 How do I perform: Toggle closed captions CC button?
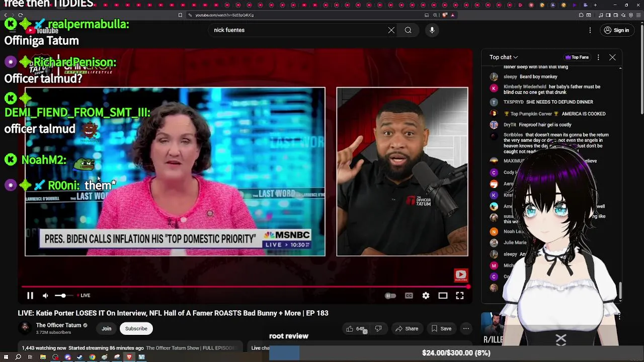click(409, 296)
